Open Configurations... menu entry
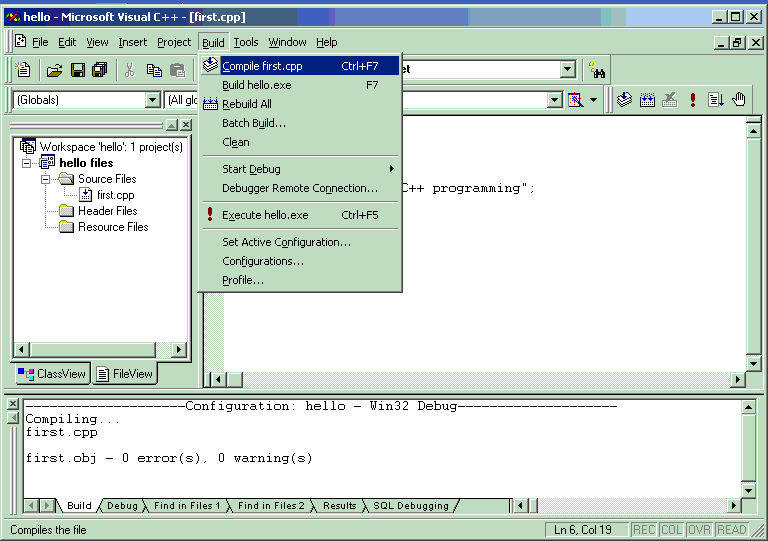The height and width of the screenshot is (541, 768). 300,261
